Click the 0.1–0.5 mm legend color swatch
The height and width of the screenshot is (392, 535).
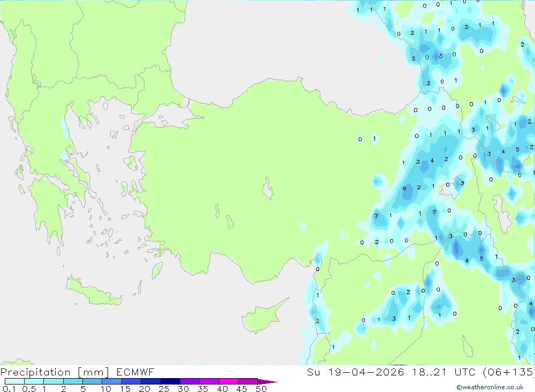14,381
